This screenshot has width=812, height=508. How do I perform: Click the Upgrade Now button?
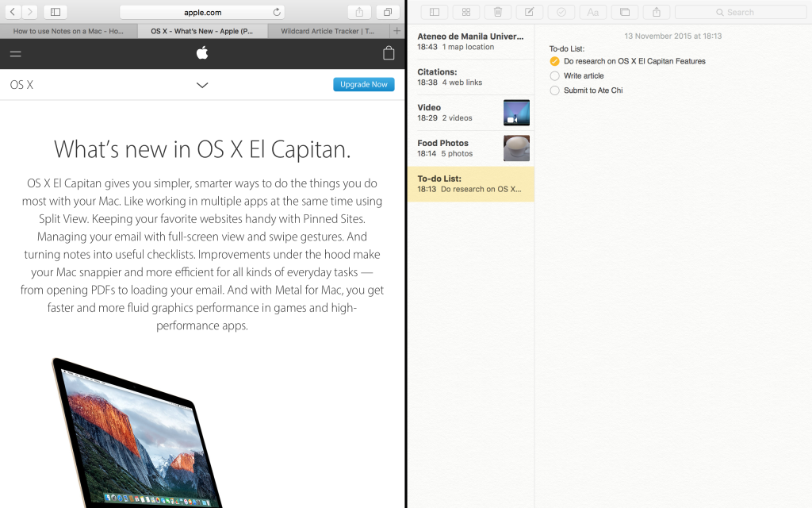pyautogui.click(x=363, y=84)
